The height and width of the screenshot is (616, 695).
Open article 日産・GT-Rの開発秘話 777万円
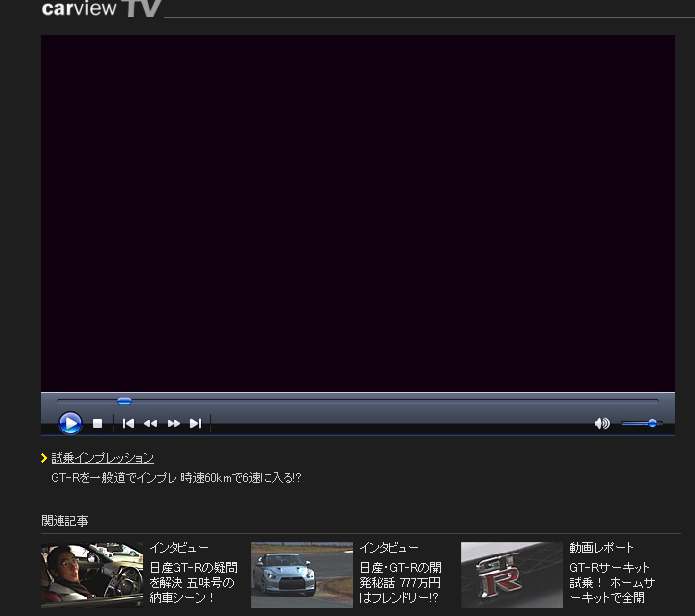401,582
